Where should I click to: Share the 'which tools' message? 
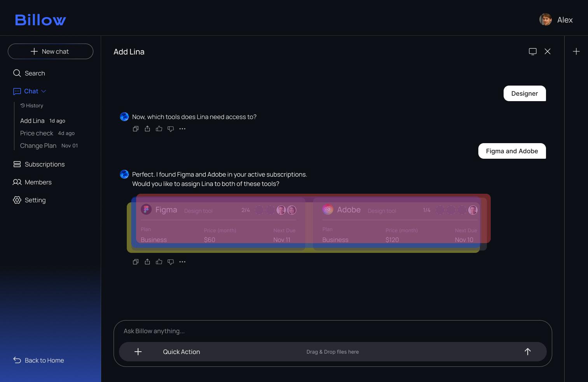pyautogui.click(x=147, y=129)
